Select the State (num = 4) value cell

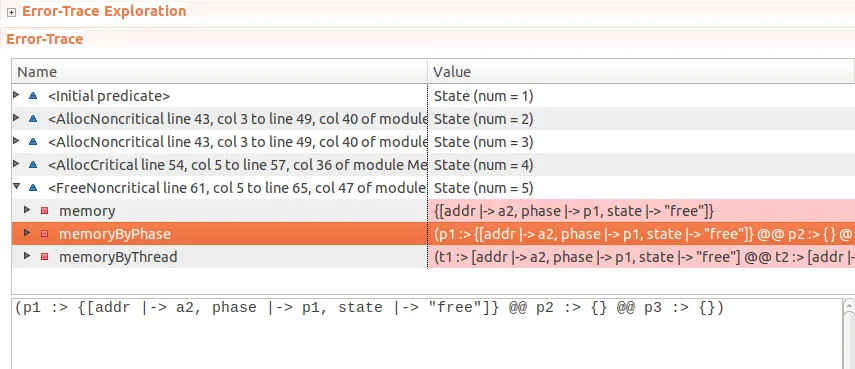point(641,165)
